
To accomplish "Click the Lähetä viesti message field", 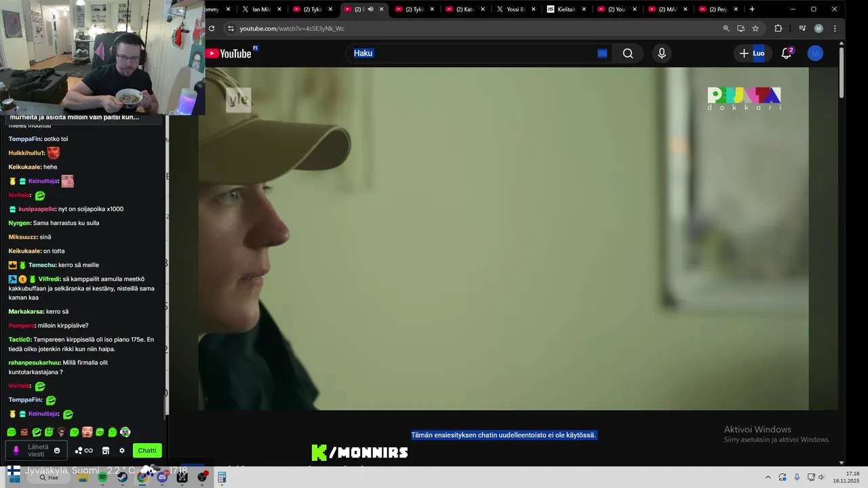I will (36, 451).
